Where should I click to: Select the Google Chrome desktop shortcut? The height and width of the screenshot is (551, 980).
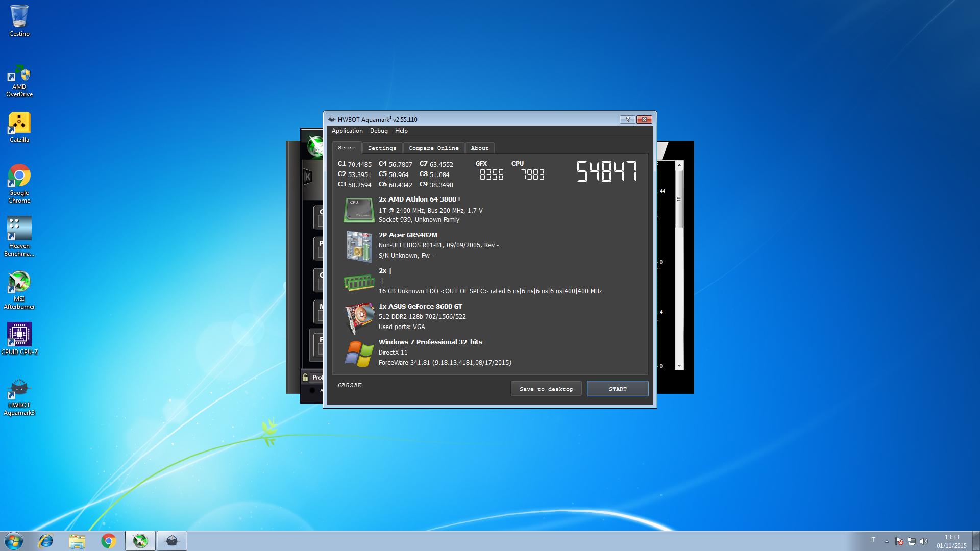19,184
